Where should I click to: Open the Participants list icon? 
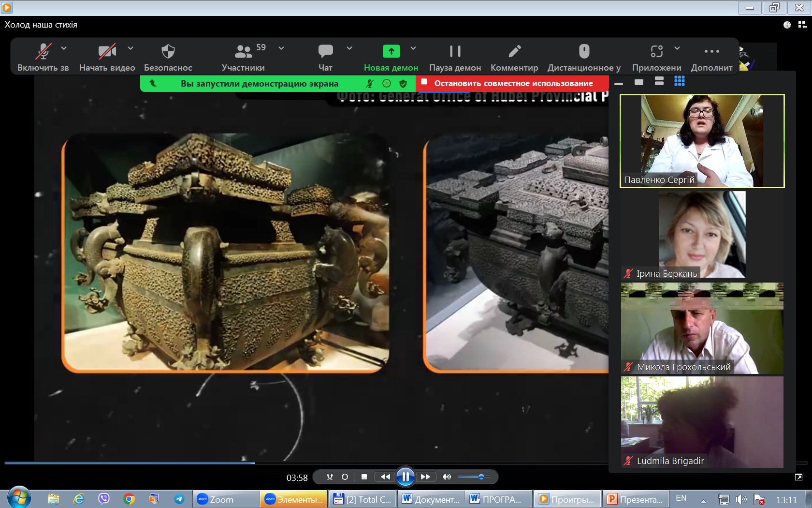click(243, 51)
